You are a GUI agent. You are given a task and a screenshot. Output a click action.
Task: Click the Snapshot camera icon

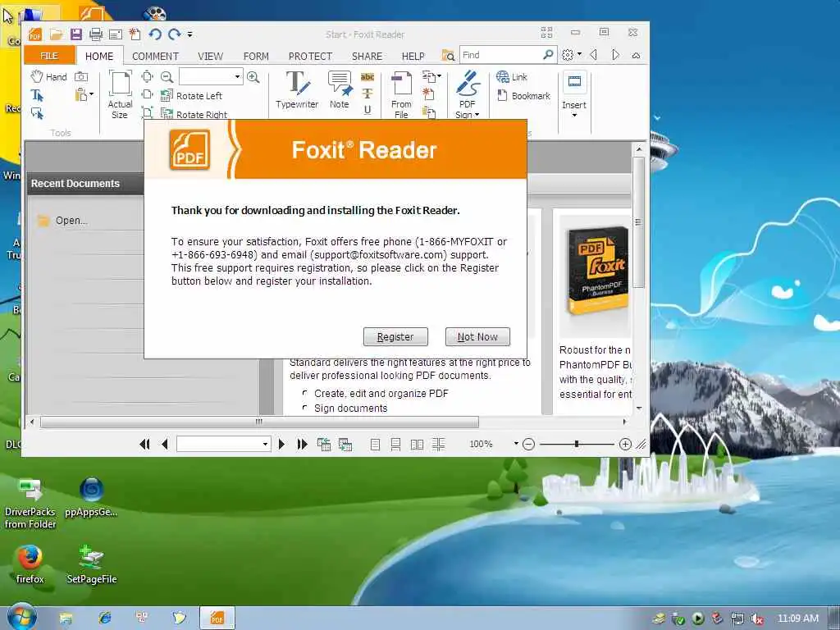click(81, 76)
